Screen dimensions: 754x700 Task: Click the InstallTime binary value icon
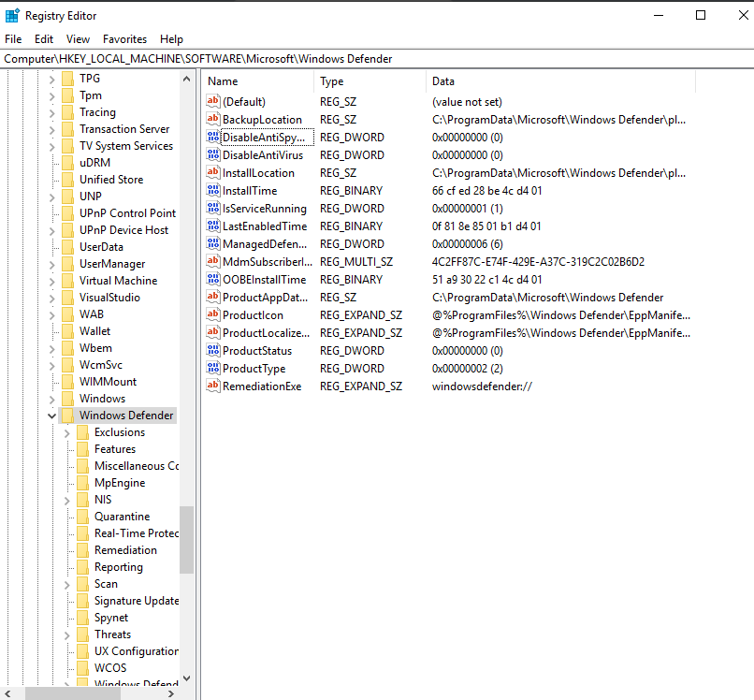coord(213,190)
